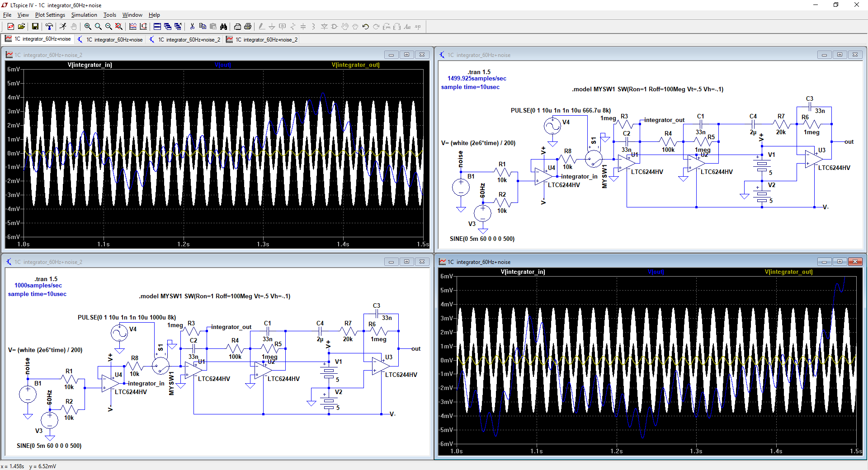
Task: Open the Control Panel hammer icon
Action: coord(49,27)
